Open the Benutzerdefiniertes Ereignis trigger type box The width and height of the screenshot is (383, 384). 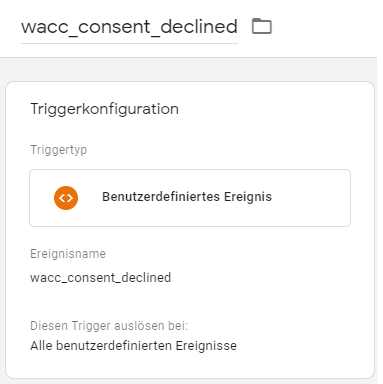[x=190, y=198]
